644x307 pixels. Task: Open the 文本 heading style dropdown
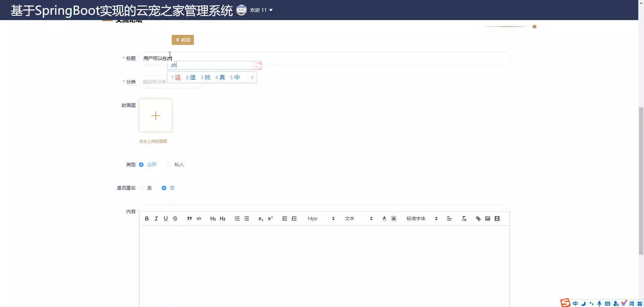[359, 219]
